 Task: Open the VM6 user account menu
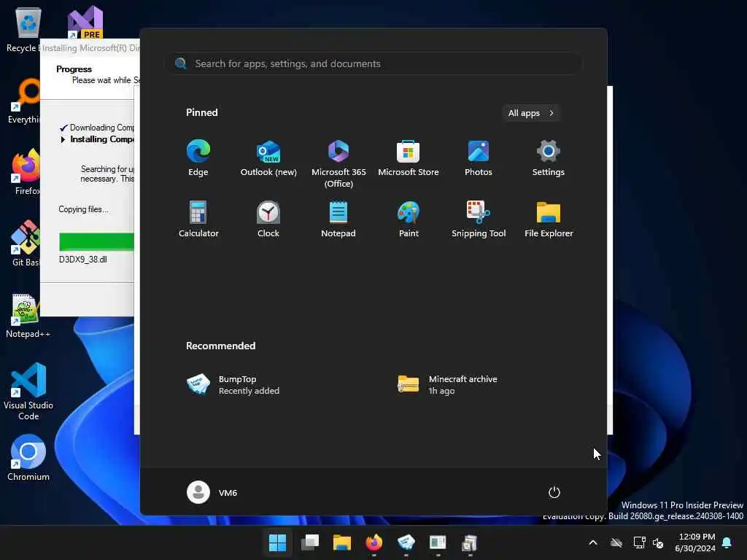[x=212, y=492]
